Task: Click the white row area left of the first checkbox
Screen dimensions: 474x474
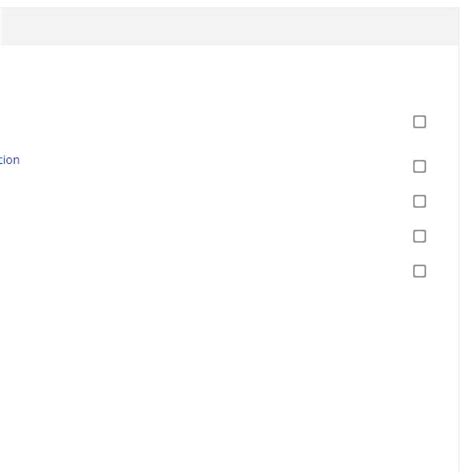Action: 207,122
